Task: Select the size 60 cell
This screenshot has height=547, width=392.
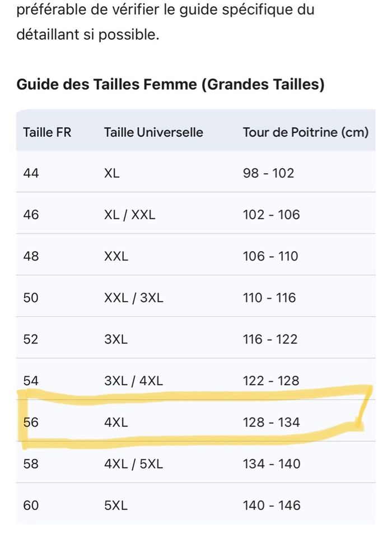Action: 31,505
